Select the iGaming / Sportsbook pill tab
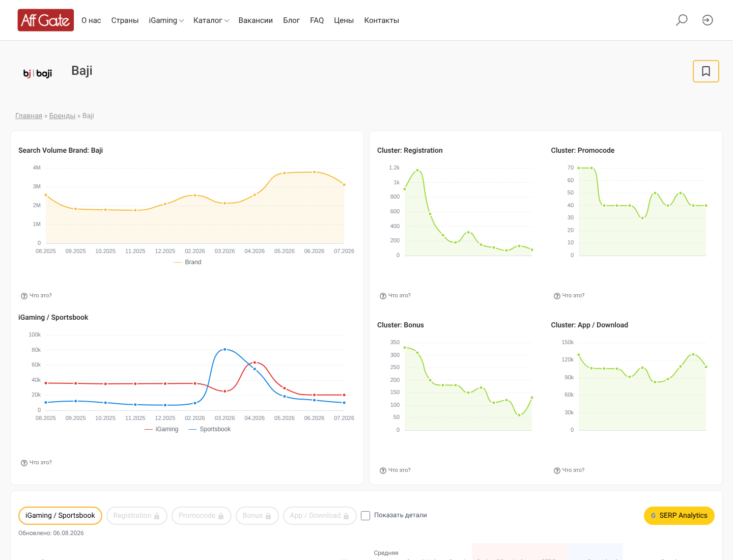The image size is (733, 560). tap(60, 516)
